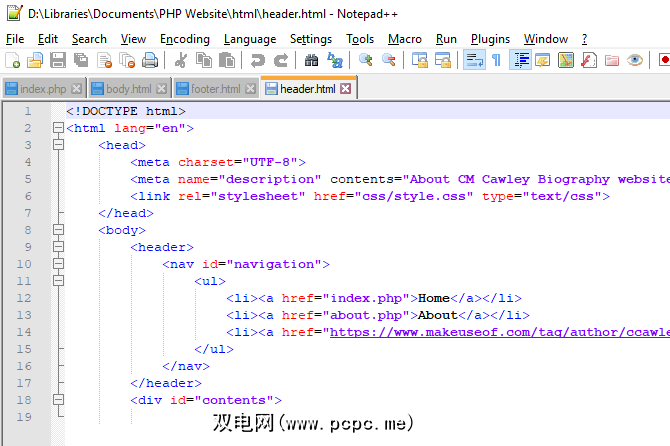Paste from clipboard toolbar icon

(x=226, y=60)
